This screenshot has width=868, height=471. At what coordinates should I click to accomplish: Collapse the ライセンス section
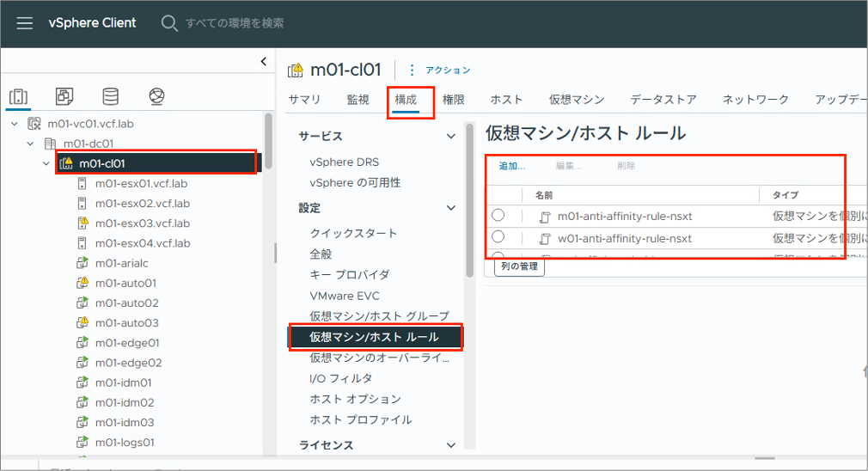[451, 445]
